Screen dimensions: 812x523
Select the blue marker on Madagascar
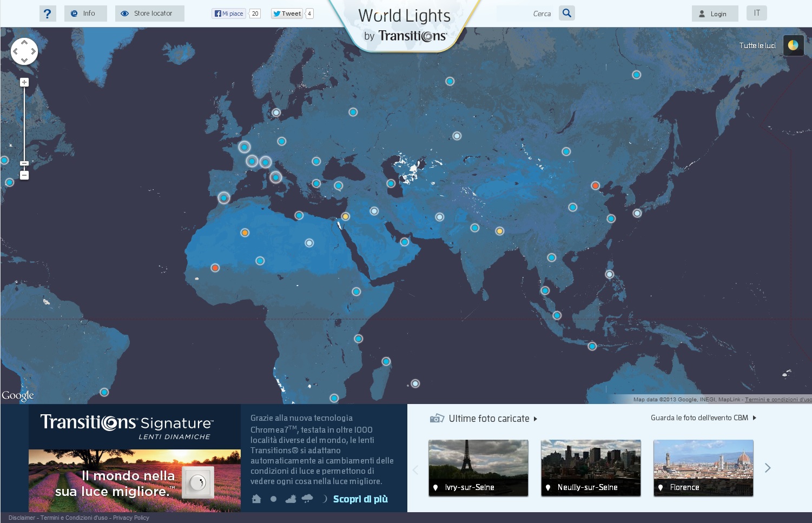(x=386, y=361)
